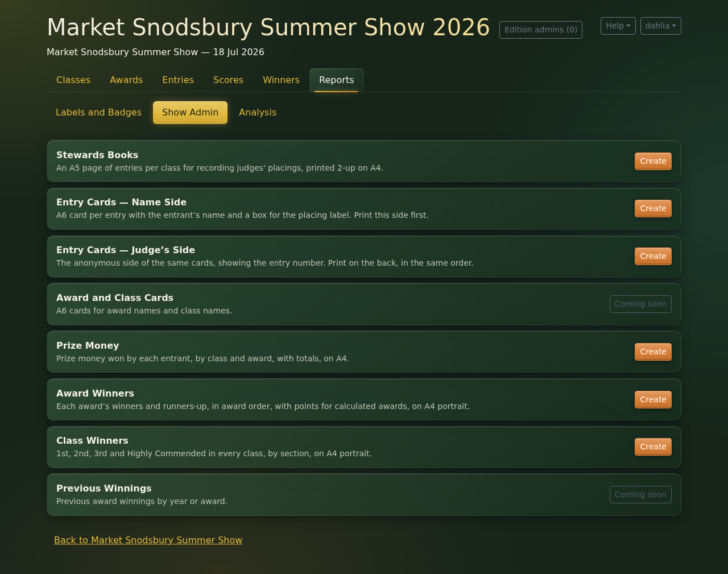Select the Scores tab

click(x=228, y=80)
